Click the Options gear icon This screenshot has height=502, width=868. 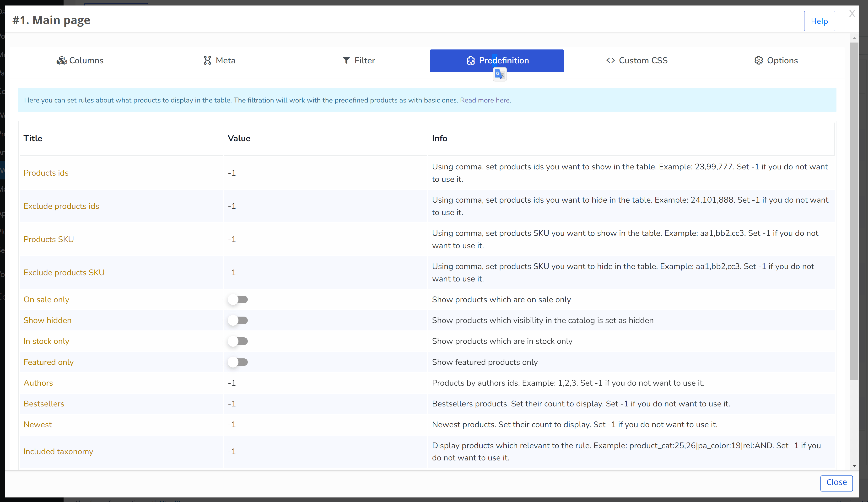point(759,61)
